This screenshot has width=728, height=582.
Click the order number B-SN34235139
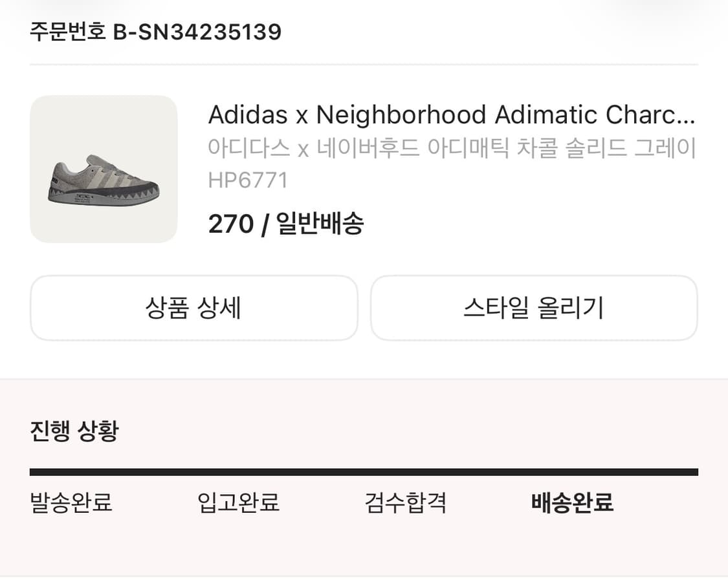199,32
